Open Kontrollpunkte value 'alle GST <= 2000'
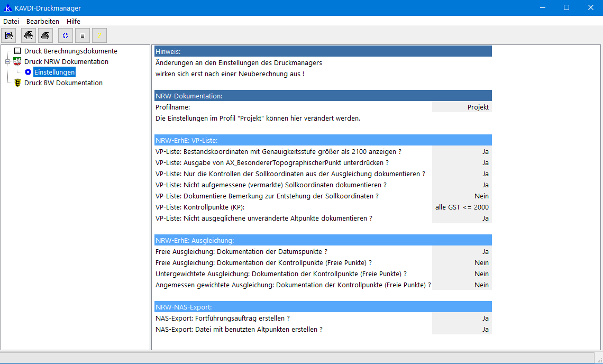The width and height of the screenshot is (603, 364). (462, 207)
